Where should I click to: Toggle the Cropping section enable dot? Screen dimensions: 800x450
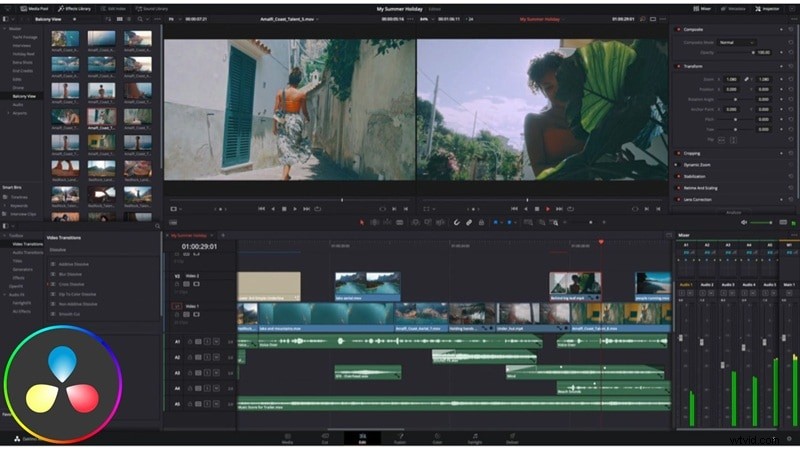click(x=678, y=153)
